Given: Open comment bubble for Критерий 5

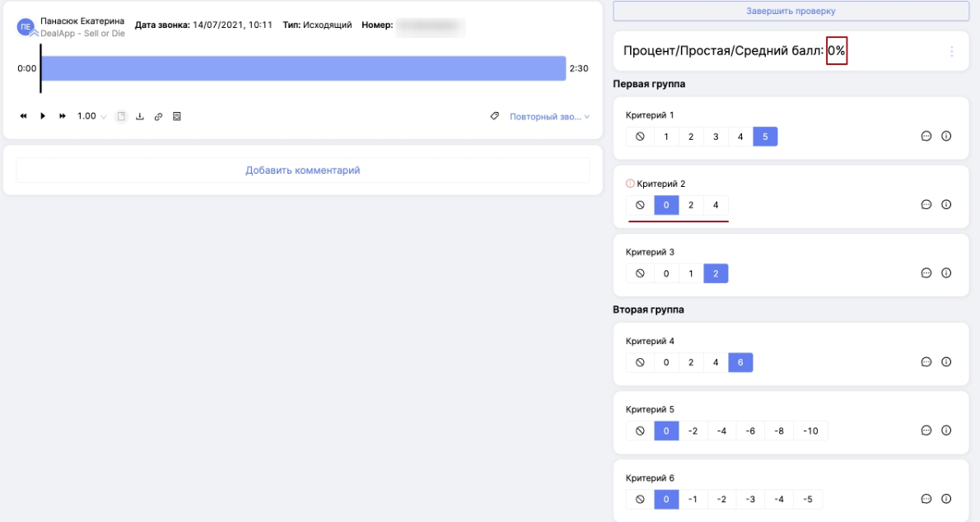Looking at the screenshot, I should pyautogui.click(x=926, y=431).
